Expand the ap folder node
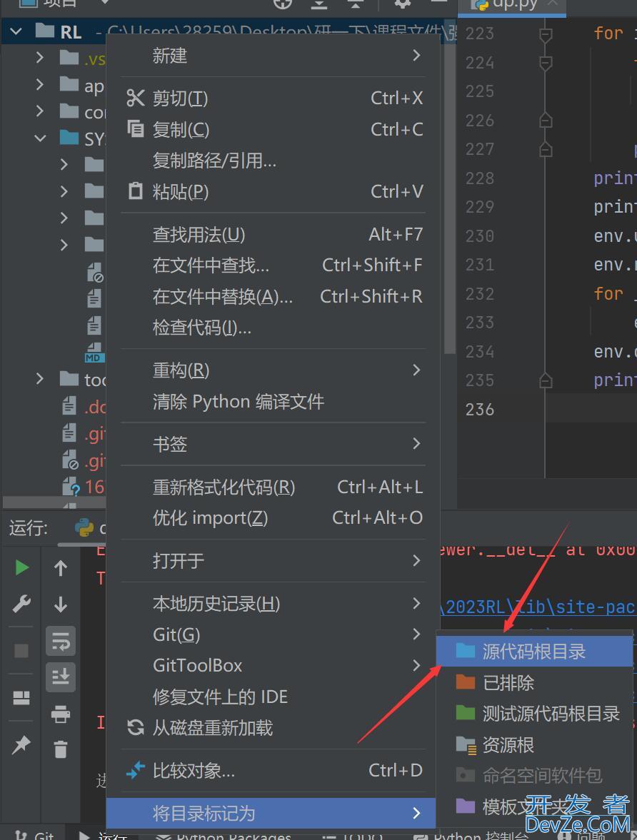The width and height of the screenshot is (637, 840). (x=40, y=84)
